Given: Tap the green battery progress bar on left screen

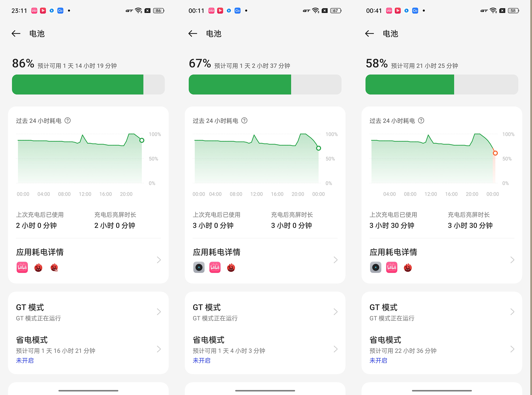Looking at the screenshot, I should [x=77, y=85].
